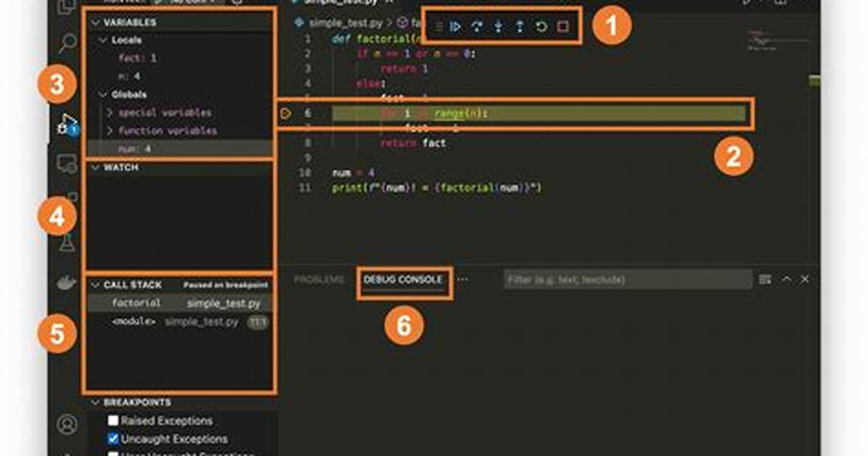Open Search in the activity bar

click(67, 43)
